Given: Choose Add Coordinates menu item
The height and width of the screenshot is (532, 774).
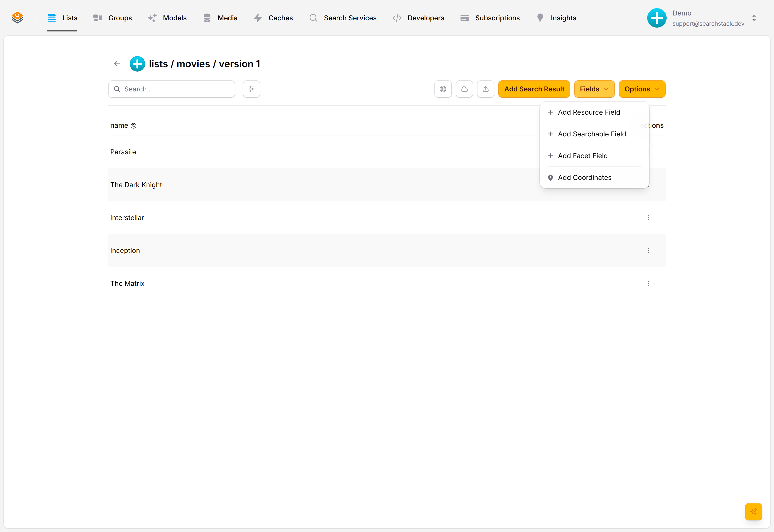Looking at the screenshot, I should pos(594,178).
